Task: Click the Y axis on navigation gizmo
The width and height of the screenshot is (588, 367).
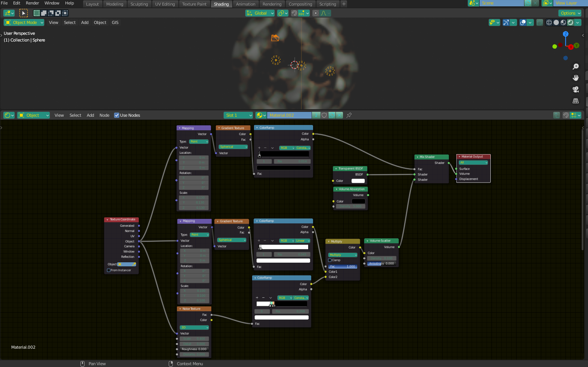Action: [x=576, y=45]
